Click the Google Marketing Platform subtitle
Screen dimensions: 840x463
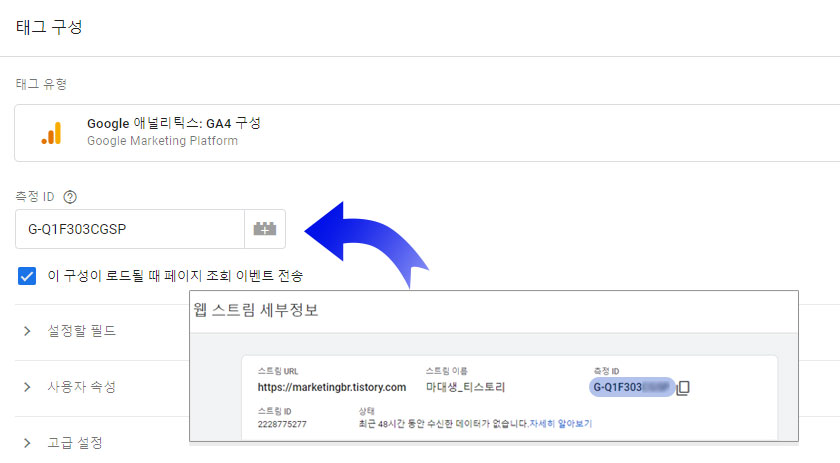tap(162, 141)
